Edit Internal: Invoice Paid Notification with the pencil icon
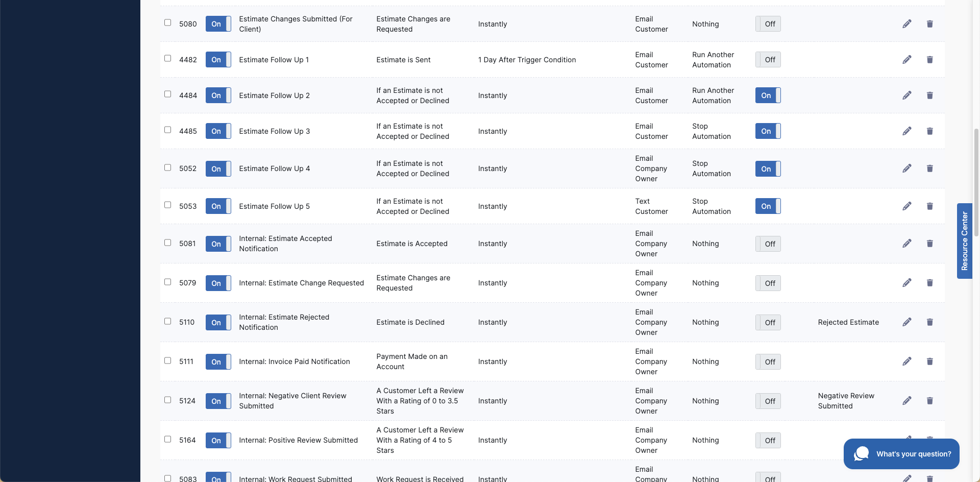This screenshot has width=980, height=482. [x=906, y=361]
